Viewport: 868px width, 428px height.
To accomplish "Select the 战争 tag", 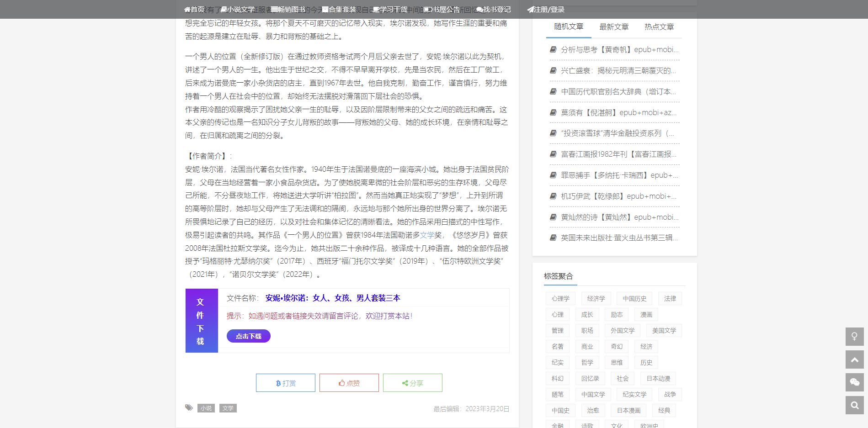I will coord(670,394).
